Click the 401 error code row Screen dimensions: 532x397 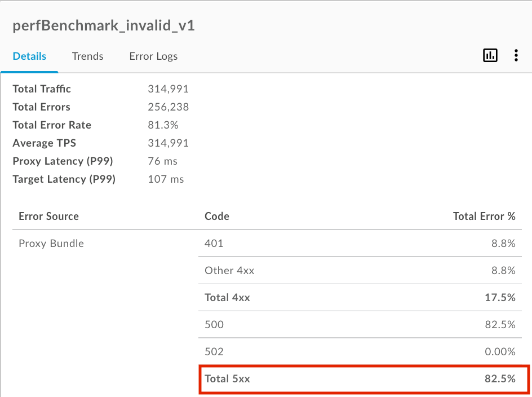coord(214,244)
